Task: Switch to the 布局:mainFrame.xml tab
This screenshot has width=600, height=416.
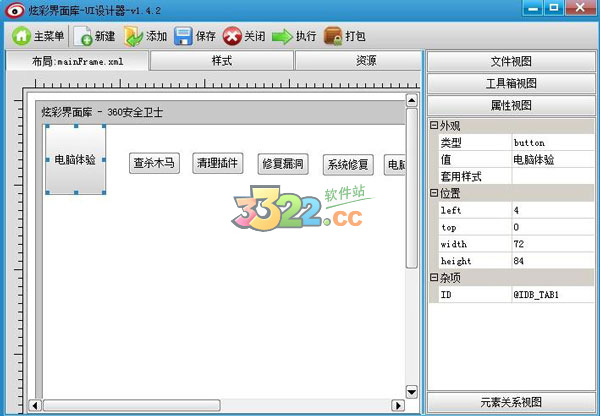Action: [77, 61]
